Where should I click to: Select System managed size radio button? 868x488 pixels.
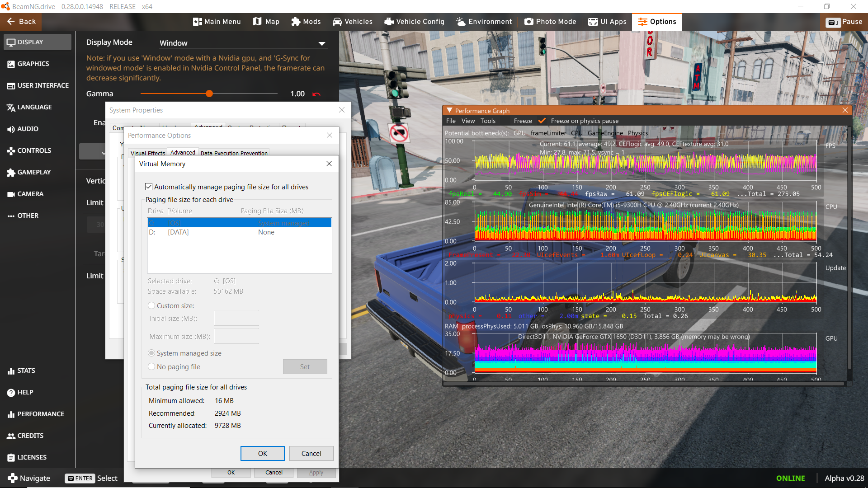151,353
